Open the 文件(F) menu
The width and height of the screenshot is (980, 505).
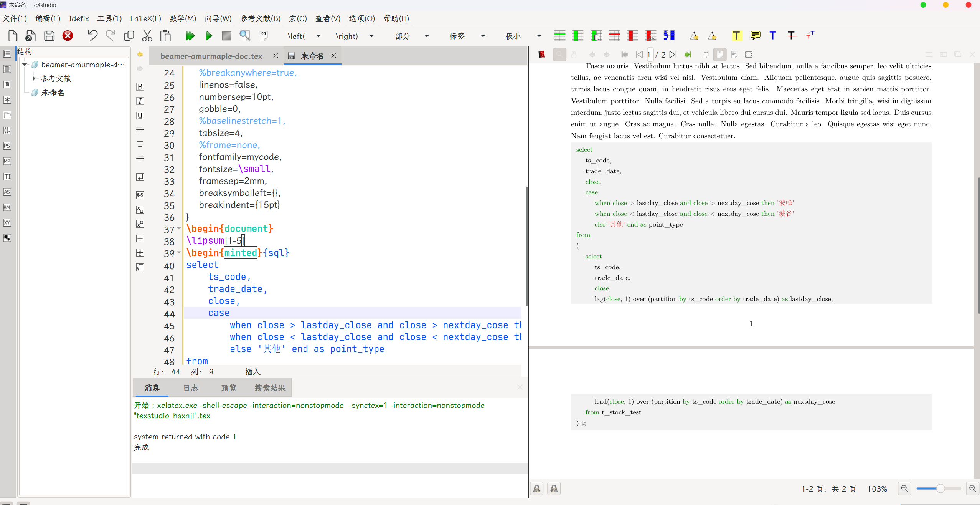(15, 18)
